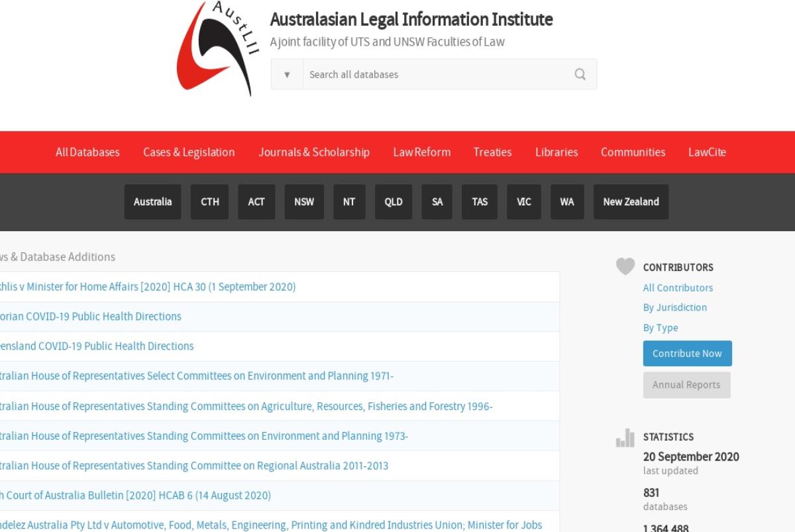Select the NSW jurisdiction button
The width and height of the screenshot is (795, 532).
pos(304,201)
